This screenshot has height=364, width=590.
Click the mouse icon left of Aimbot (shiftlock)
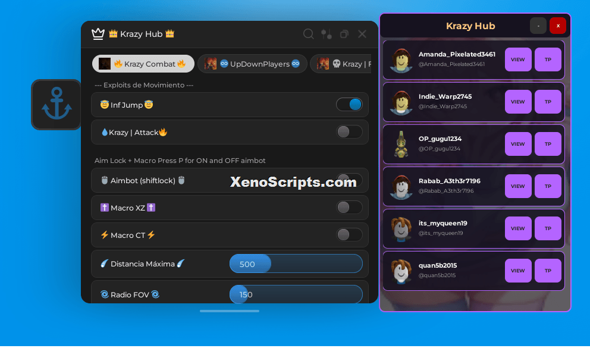pyautogui.click(x=105, y=180)
